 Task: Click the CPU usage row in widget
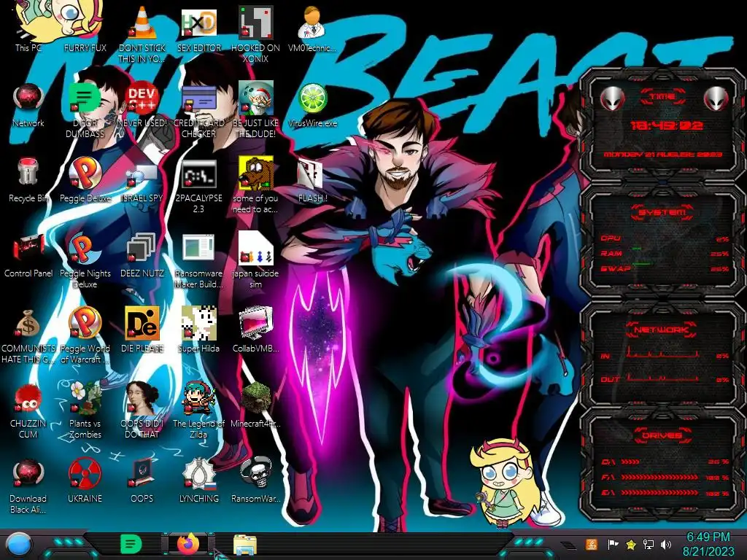(x=665, y=238)
